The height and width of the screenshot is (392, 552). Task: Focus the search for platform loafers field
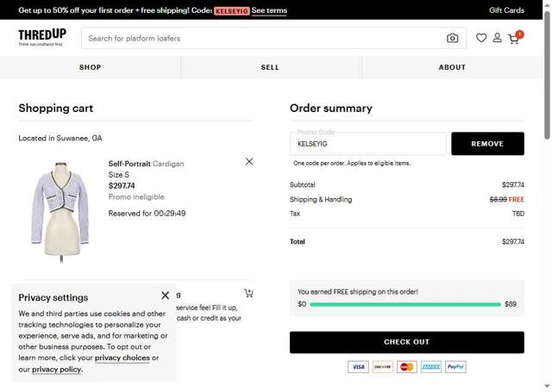(263, 38)
